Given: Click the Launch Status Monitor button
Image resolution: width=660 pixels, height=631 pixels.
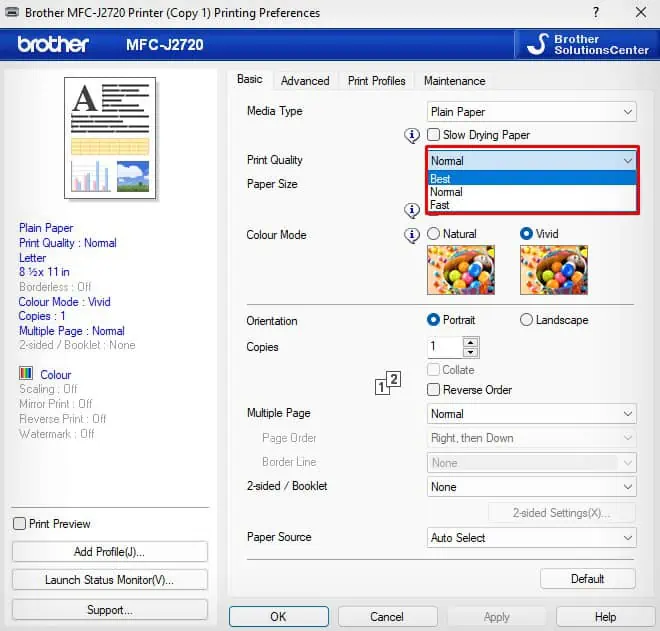Looking at the screenshot, I should pyautogui.click(x=109, y=580).
